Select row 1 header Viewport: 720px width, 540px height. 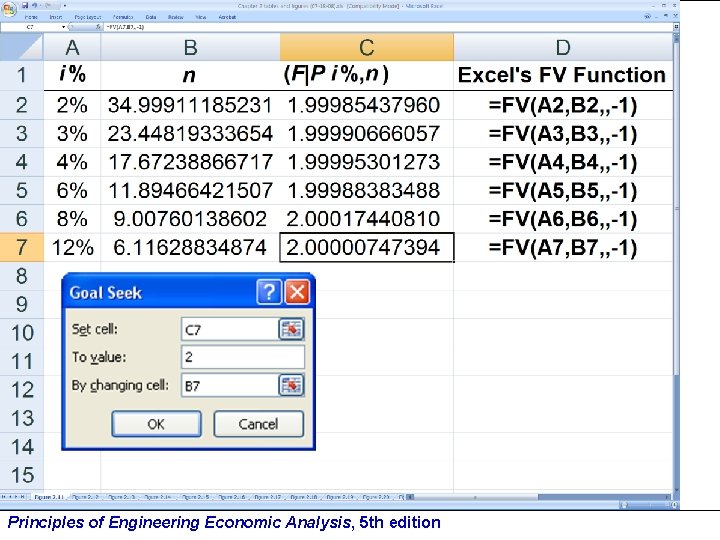22,75
